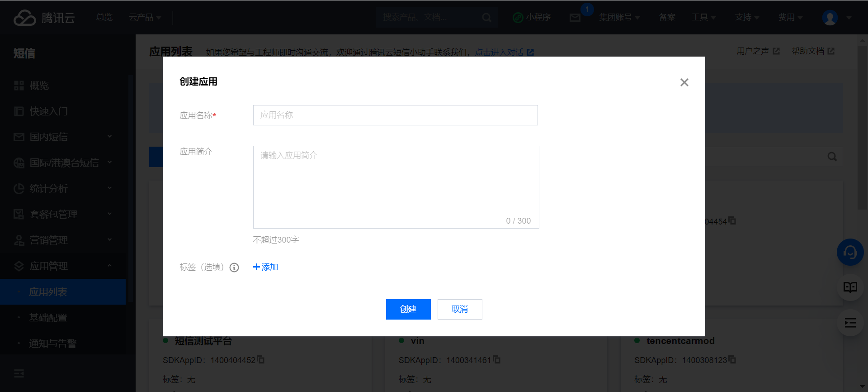Expand 国际/港澳台短信 sidebar section
This screenshot has height=392, width=868.
pyautogui.click(x=63, y=163)
